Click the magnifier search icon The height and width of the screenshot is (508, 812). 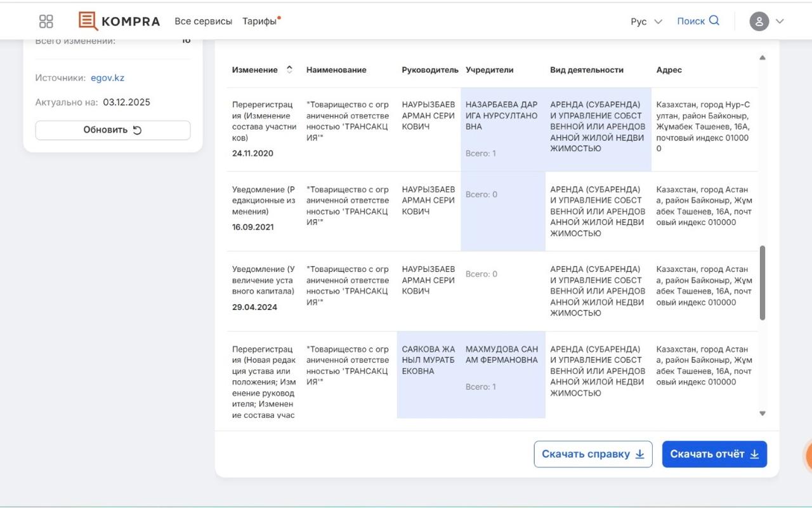coord(714,20)
